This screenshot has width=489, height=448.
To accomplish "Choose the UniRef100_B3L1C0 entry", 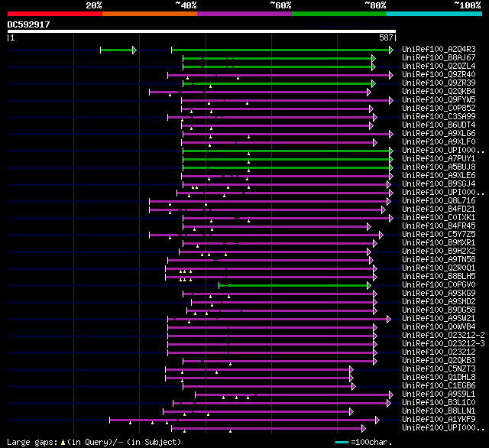I will 439,403.
